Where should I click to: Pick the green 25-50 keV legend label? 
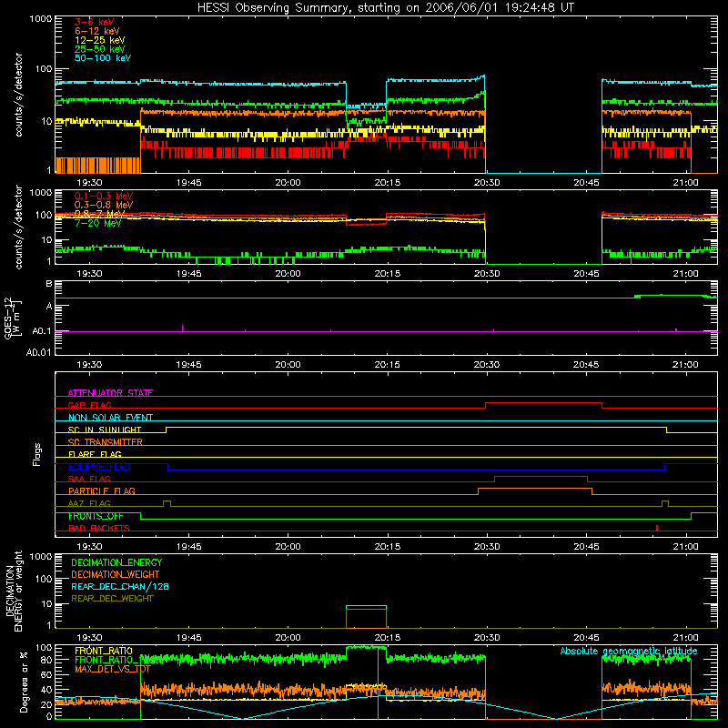pyautogui.click(x=100, y=49)
